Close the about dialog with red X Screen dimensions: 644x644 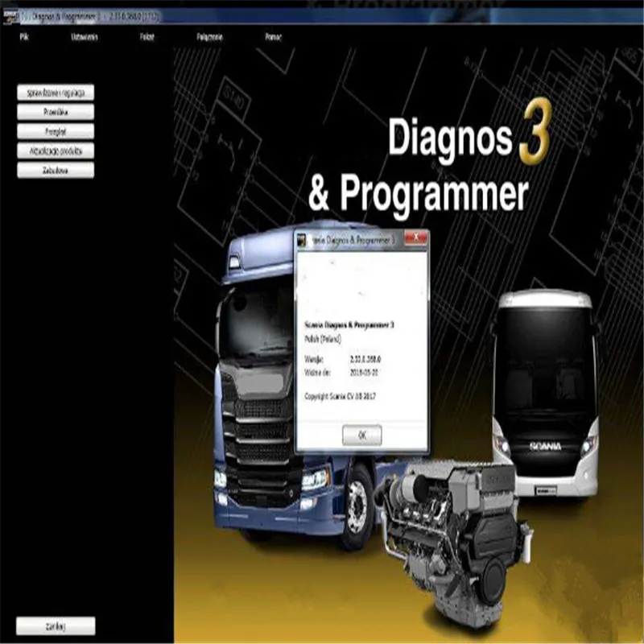(415, 237)
